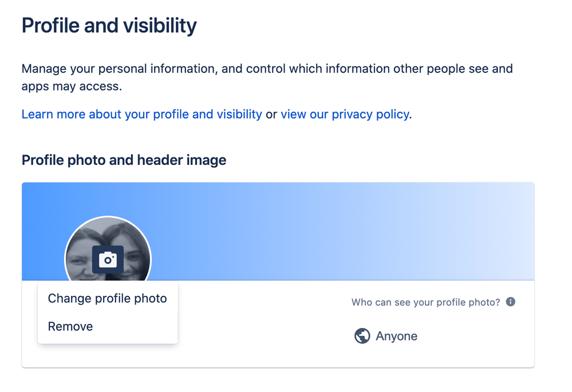The image size is (572, 392).
Task: Click the Who can see your profile photo label
Action: point(425,302)
